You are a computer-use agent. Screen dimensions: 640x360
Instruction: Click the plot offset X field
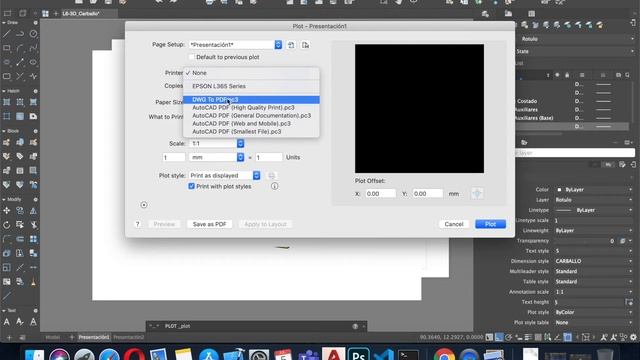(x=380, y=193)
